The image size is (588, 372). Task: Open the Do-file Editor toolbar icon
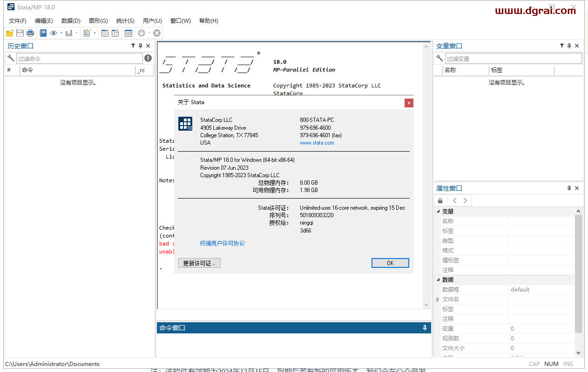(x=87, y=33)
